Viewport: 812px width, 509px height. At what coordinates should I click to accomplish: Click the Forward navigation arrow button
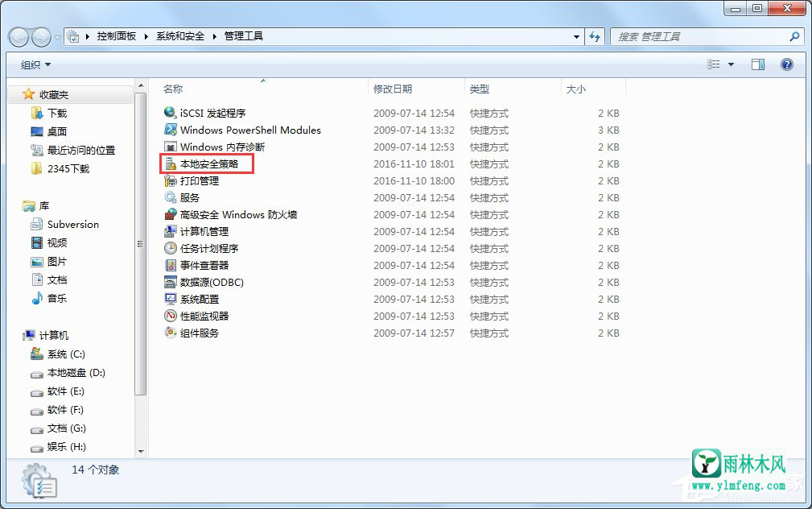(x=41, y=37)
